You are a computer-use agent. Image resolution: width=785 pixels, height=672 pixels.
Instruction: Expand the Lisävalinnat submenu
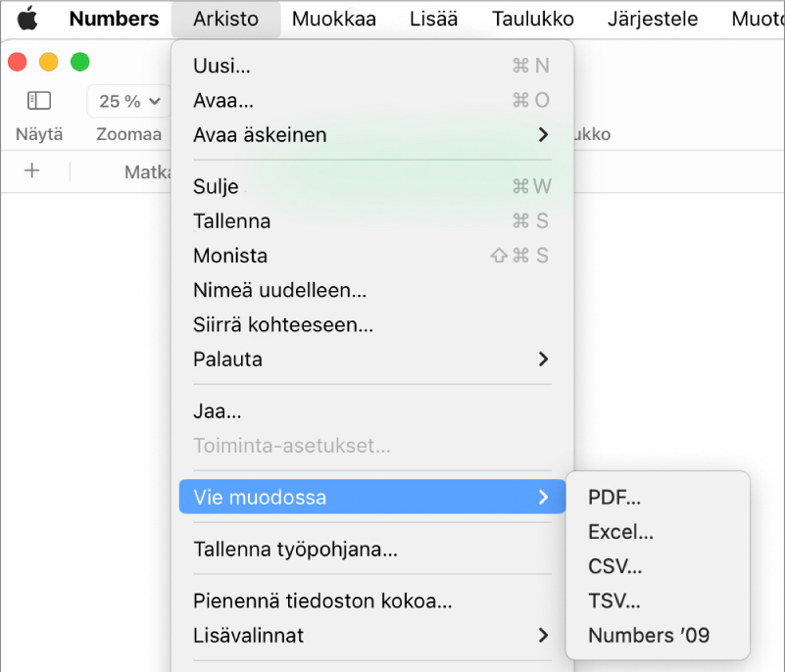(x=372, y=636)
